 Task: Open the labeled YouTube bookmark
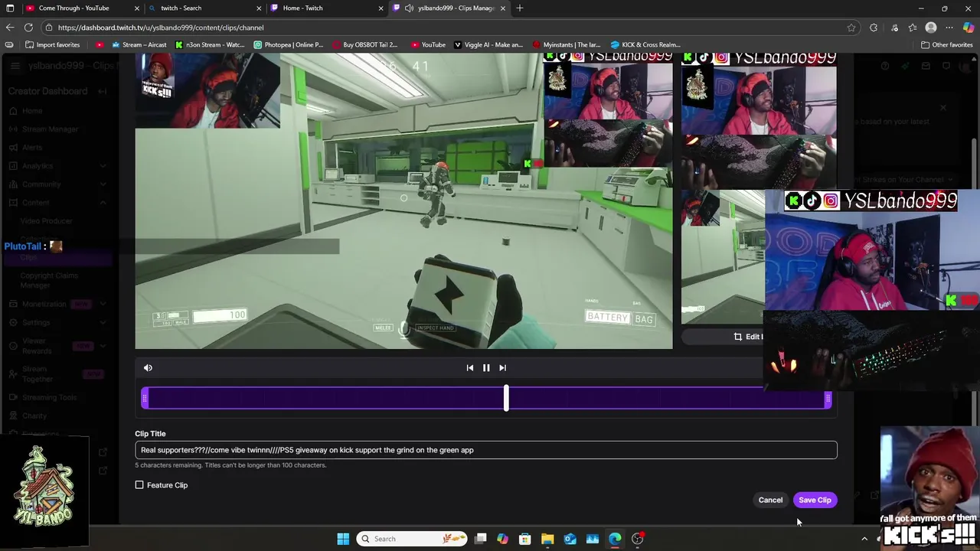click(x=428, y=44)
